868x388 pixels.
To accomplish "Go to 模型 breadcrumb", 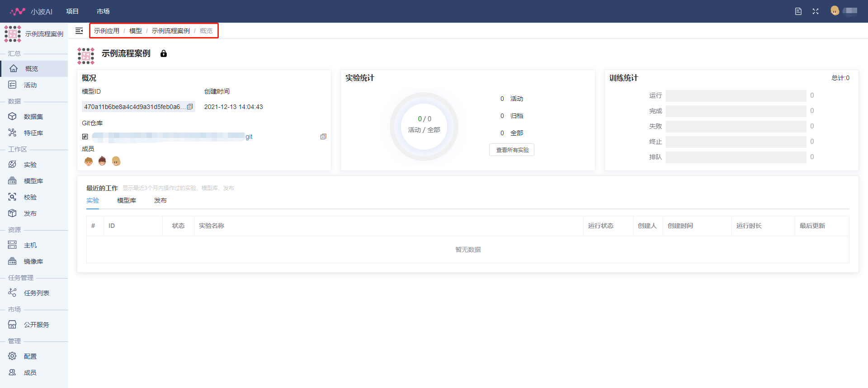I will (x=136, y=31).
